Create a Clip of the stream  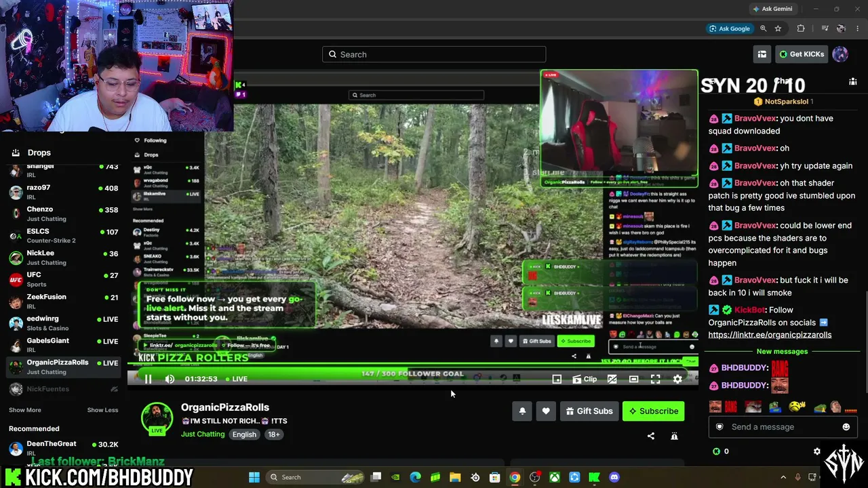point(585,379)
